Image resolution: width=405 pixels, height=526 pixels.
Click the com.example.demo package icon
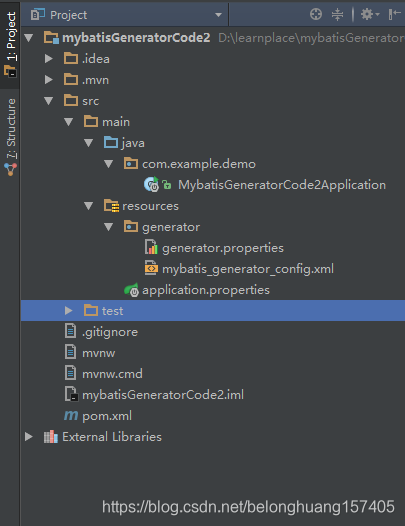pos(131,163)
